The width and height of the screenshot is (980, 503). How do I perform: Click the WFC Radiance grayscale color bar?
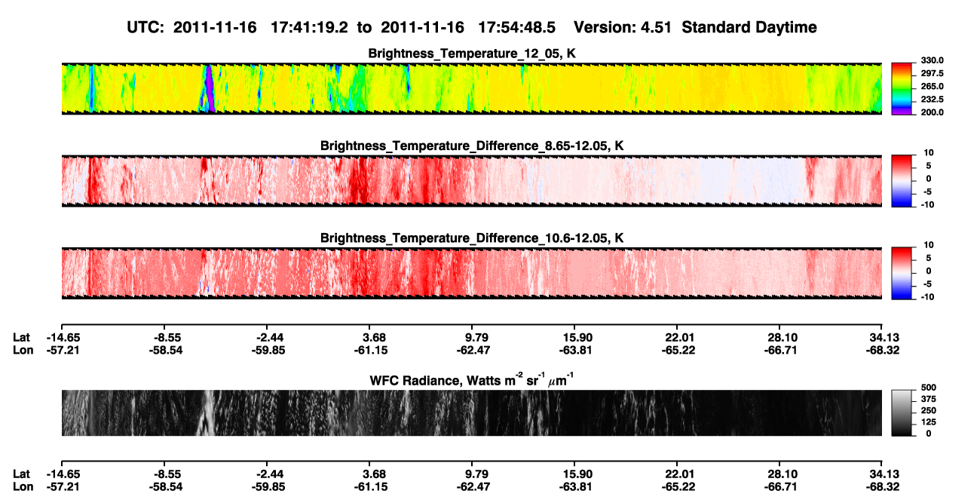pyautogui.click(x=902, y=412)
